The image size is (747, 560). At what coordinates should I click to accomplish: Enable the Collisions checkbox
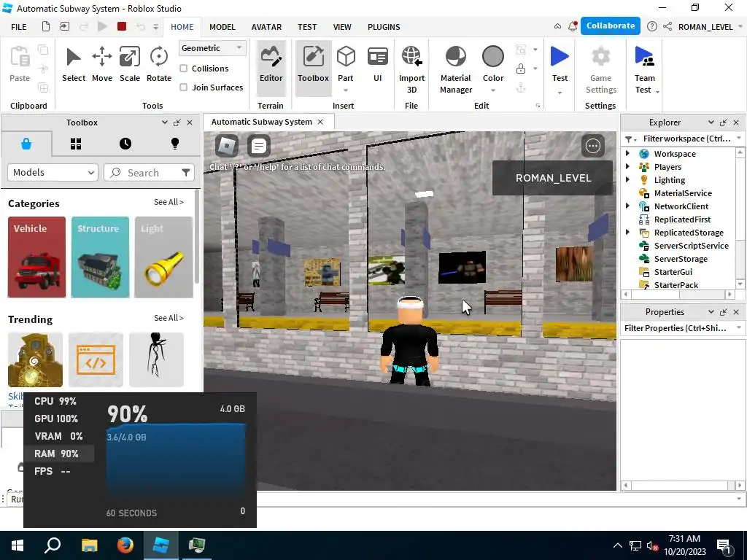point(183,69)
